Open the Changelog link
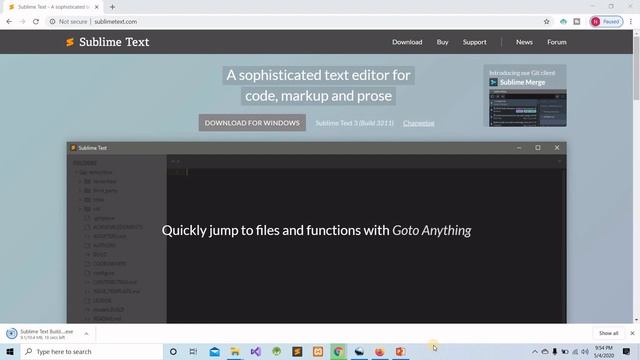Screen dimensions: 640x360 pos(418,123)
